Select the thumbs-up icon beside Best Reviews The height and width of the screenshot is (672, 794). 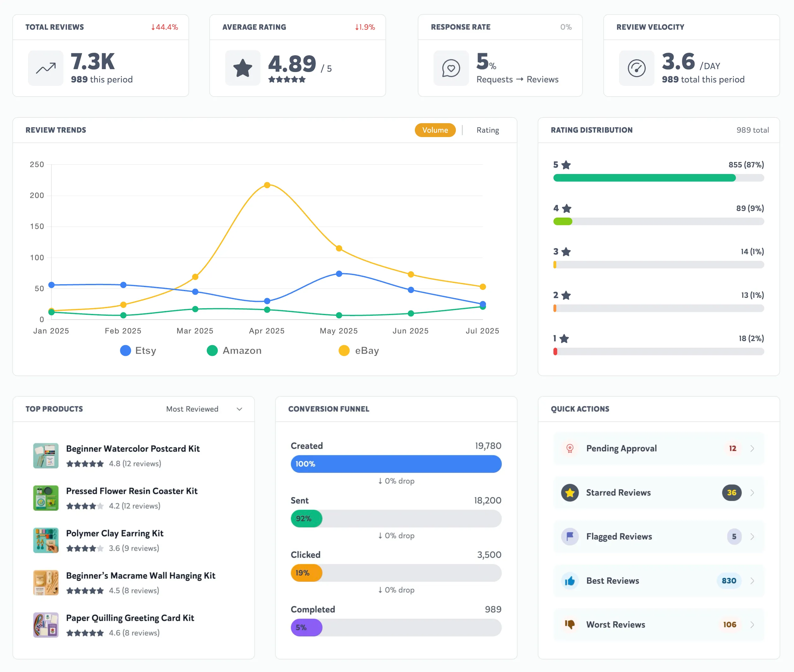[570, 580]
